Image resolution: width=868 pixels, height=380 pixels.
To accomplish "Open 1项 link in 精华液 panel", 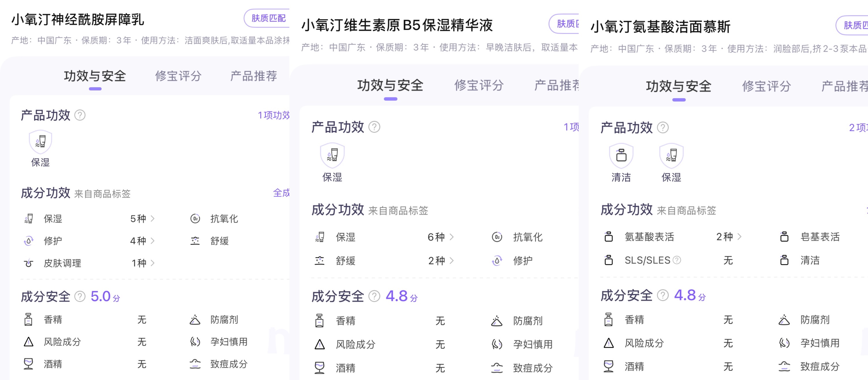I will click(571, 127).
